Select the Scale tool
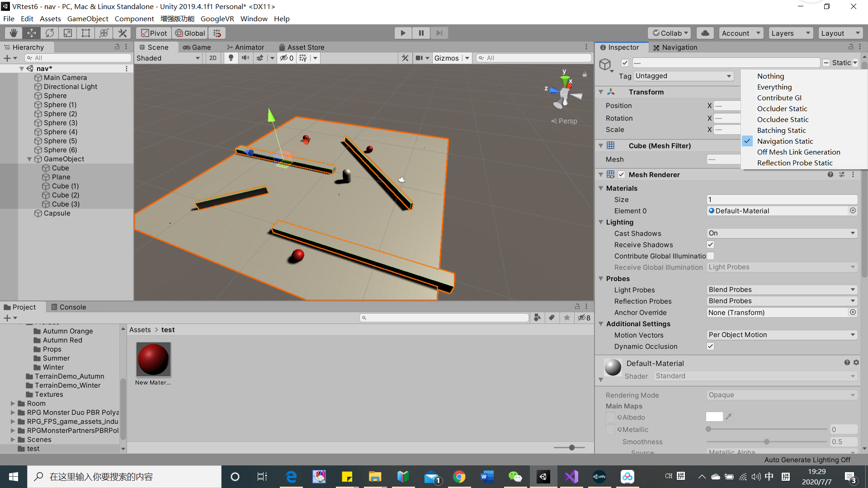The width and height of the screenshot is (868, 488). [68, 33]
